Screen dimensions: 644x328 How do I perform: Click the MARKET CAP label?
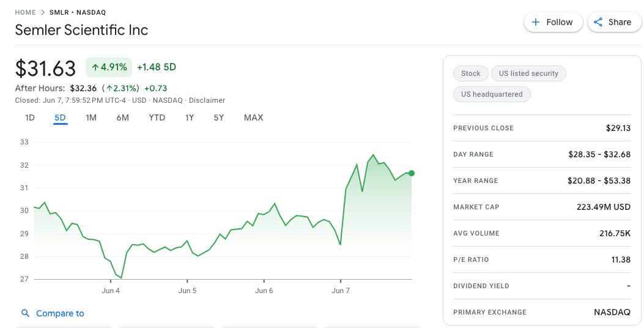476,207
